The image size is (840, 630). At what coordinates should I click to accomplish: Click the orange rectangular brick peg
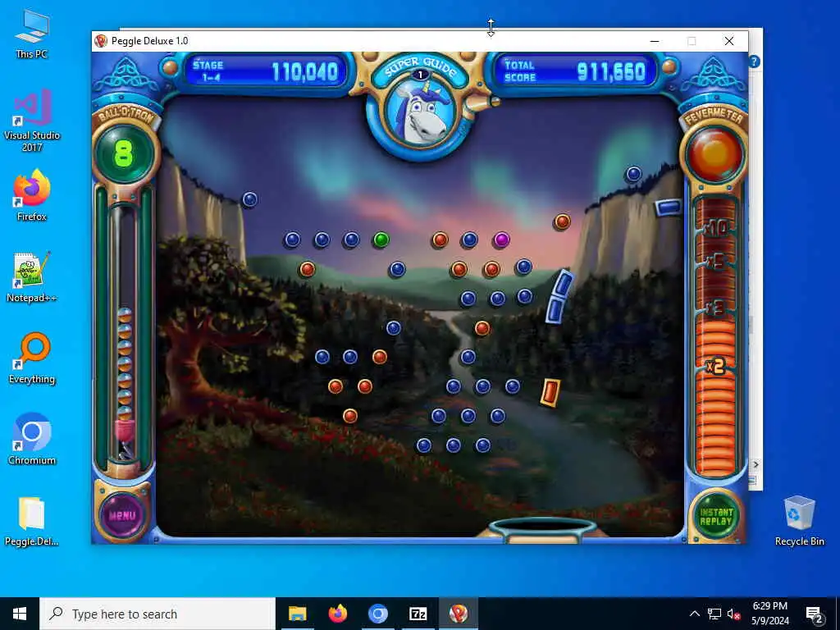tap(550, 392)
